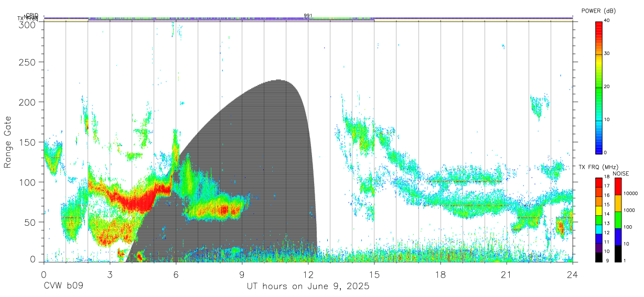Click the 20 dB label on power colorbar
The height and width of the screenshot is (297, 644).
point(608,86)
